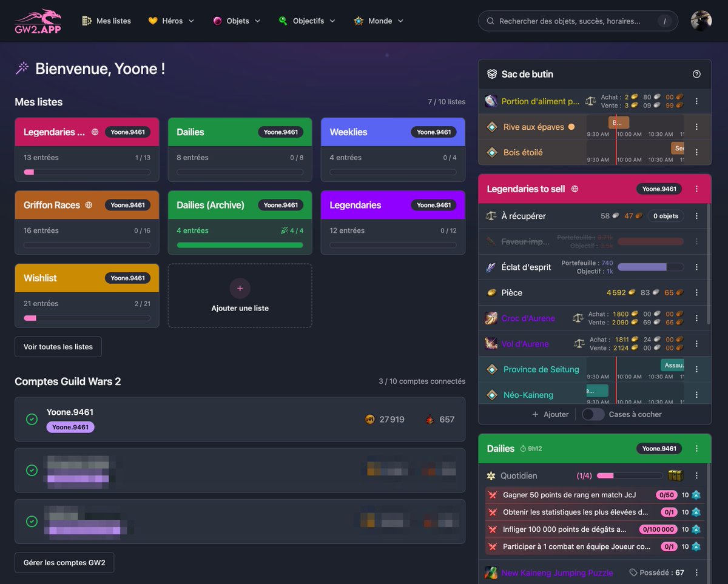Click the Assau. event marker on Seitung timeline

click(672, 365)
